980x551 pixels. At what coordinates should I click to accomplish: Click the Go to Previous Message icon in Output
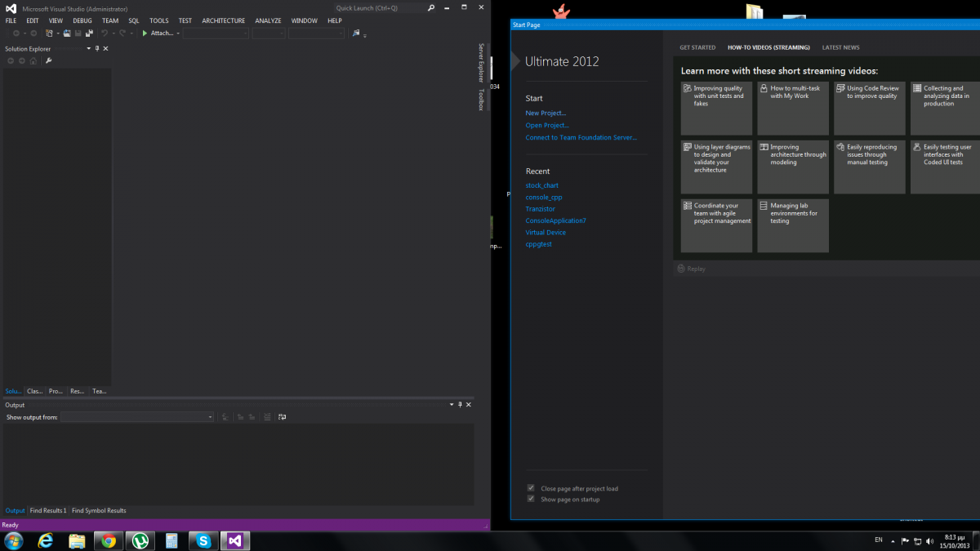coord(240,417)
